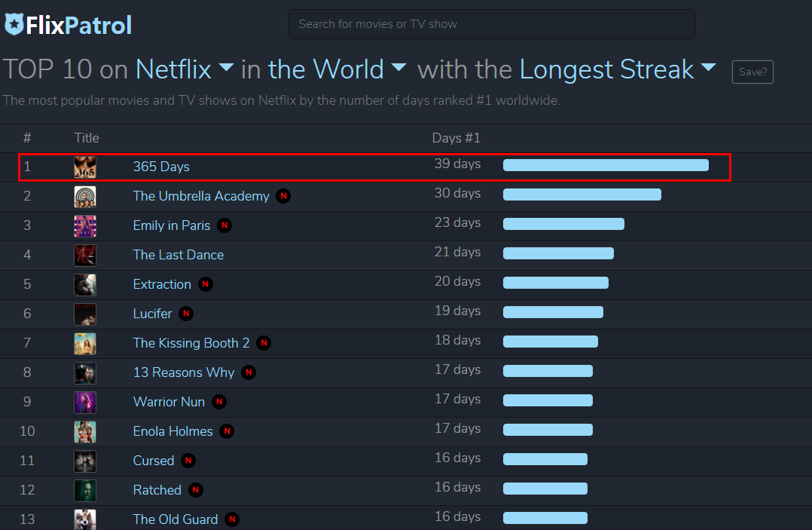Open the Netflix platform dropdown
812x530 pixels.
tap(185, 69)
